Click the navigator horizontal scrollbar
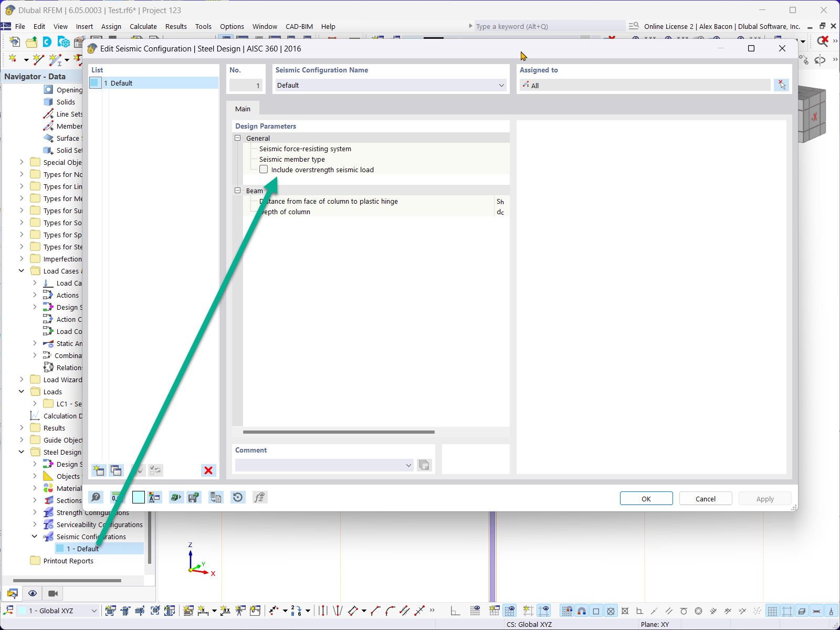Viewport: 840px width, 630px height. (x=67, y=581)
